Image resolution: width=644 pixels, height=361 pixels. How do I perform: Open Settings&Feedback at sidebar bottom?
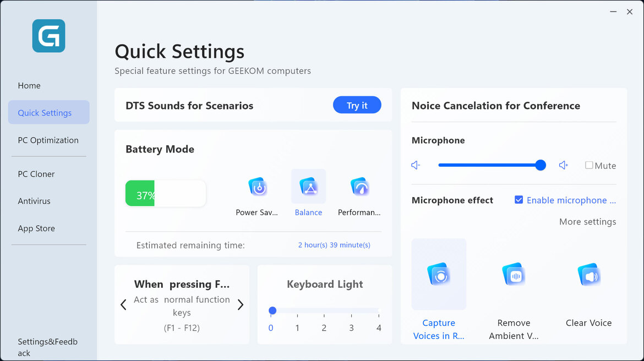pyautogui.click(x=47, y=347)
